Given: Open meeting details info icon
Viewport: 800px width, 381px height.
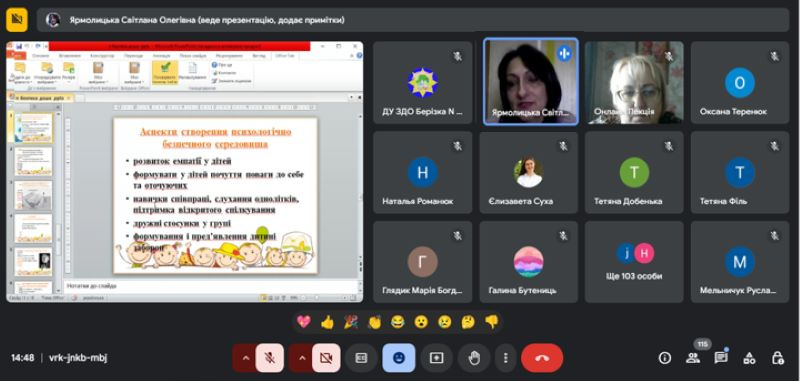Looking at the screenshot, I should click(664, 358).
